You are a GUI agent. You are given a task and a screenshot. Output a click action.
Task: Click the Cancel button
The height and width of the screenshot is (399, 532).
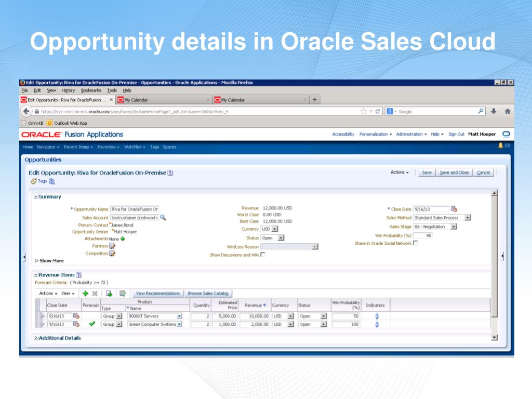[x=483, y=172]
